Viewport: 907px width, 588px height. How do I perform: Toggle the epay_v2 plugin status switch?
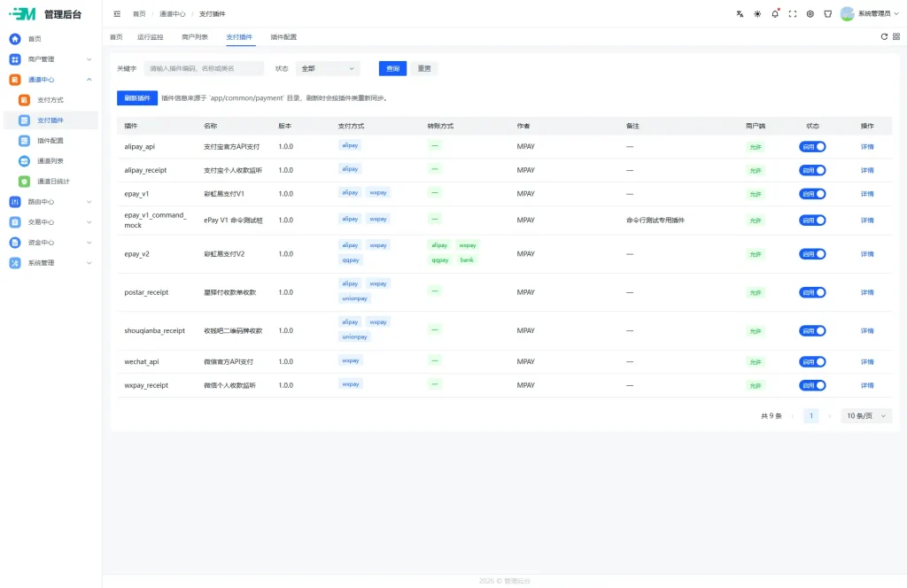812,254
